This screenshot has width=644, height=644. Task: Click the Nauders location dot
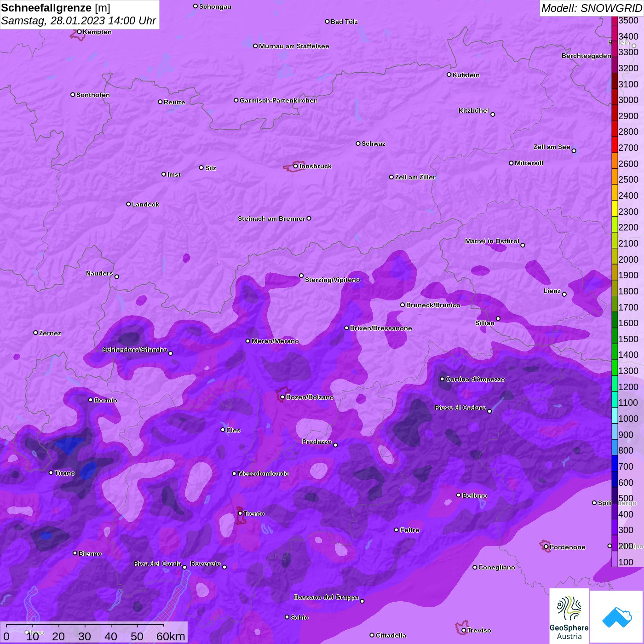117,276
